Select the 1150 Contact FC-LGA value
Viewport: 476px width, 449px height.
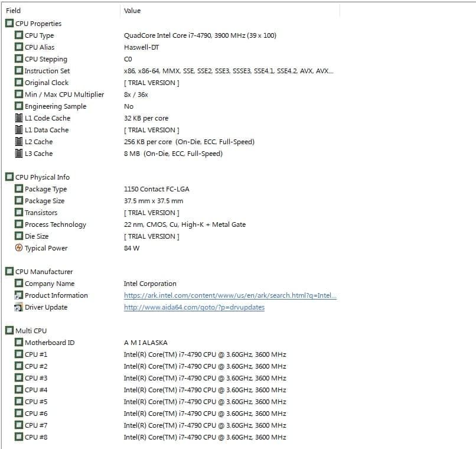coord(157,189)
